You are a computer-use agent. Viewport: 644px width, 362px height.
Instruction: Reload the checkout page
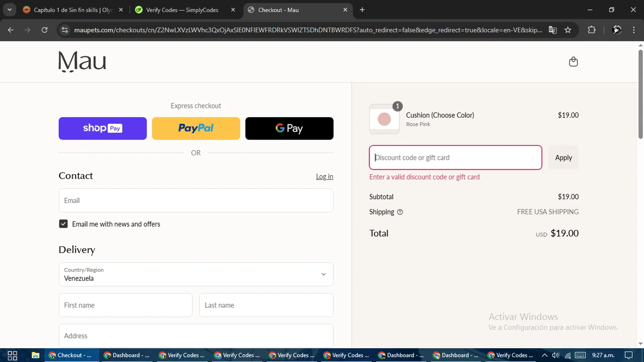(45, 30)
